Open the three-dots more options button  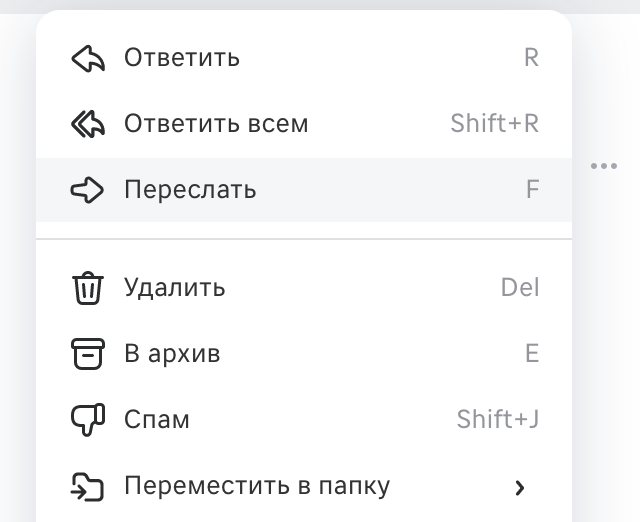[x=604, y=166]
